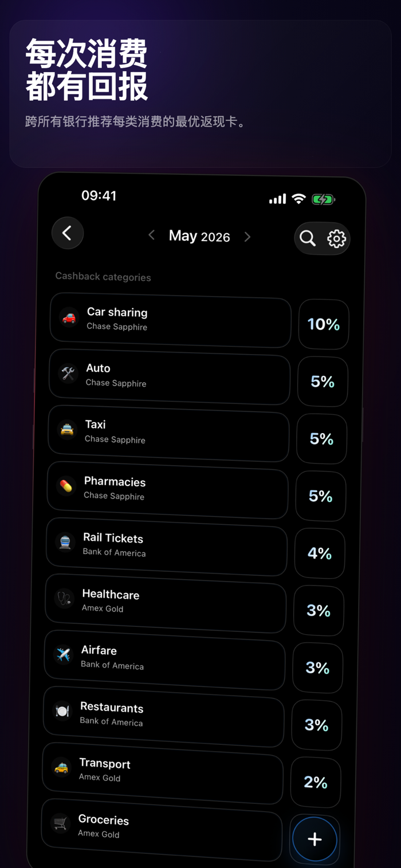
Task: Select the 4% badge beside Rail Tickets
Action: point(320,553)
